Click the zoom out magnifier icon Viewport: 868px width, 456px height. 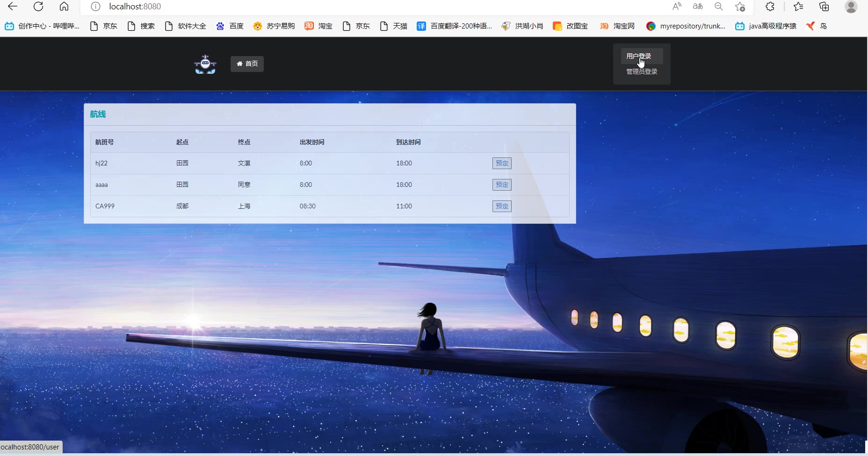(719, 7)
